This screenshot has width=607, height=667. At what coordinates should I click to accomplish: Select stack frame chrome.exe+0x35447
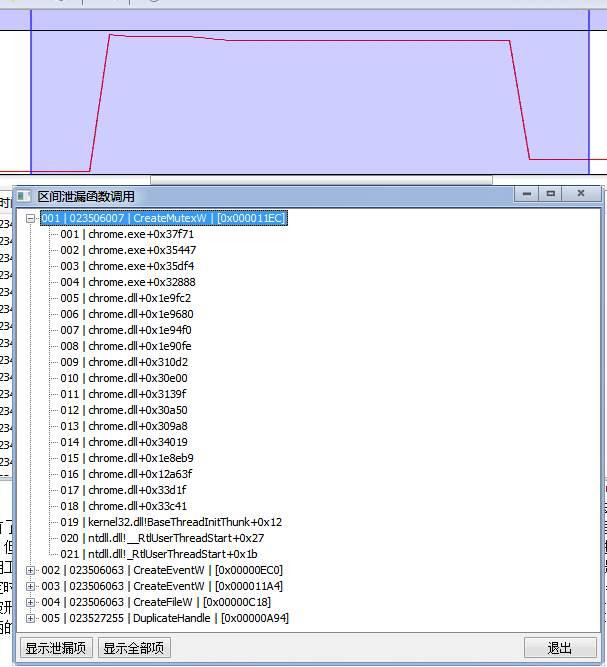[x=128, y=250]
